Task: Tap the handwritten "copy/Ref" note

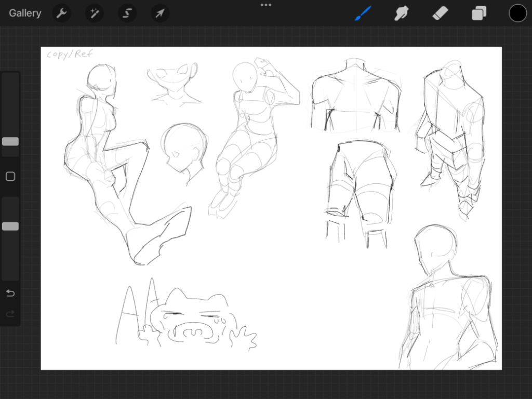Action: pos(69,55)
